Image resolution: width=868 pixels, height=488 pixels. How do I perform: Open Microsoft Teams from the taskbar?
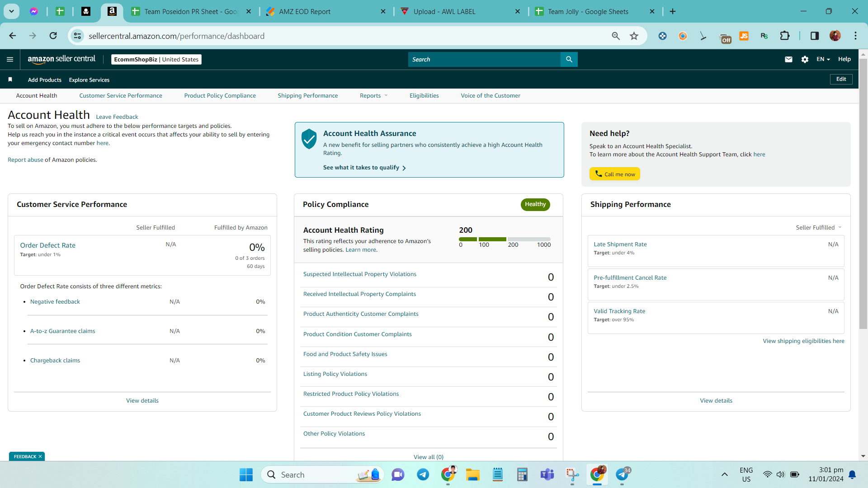(547, 474)
